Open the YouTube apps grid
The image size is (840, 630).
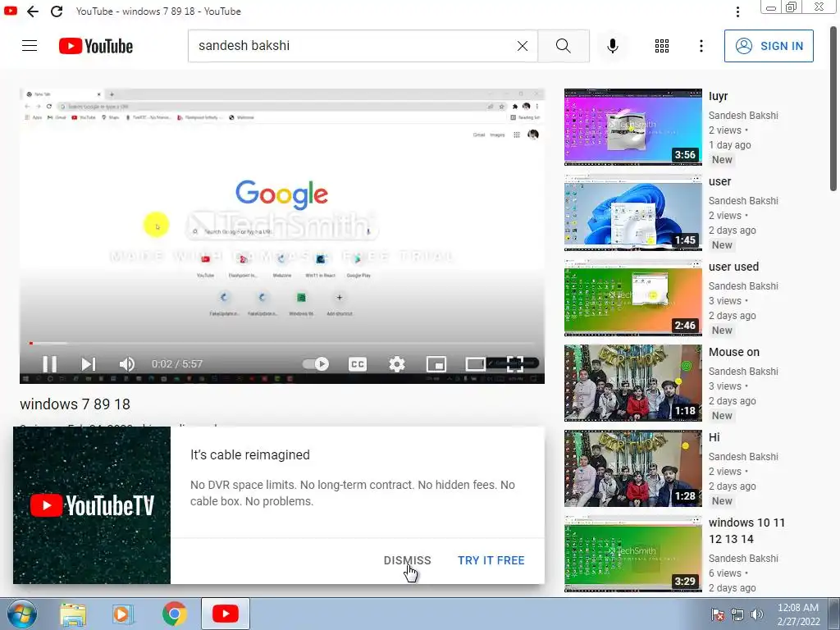662,46
